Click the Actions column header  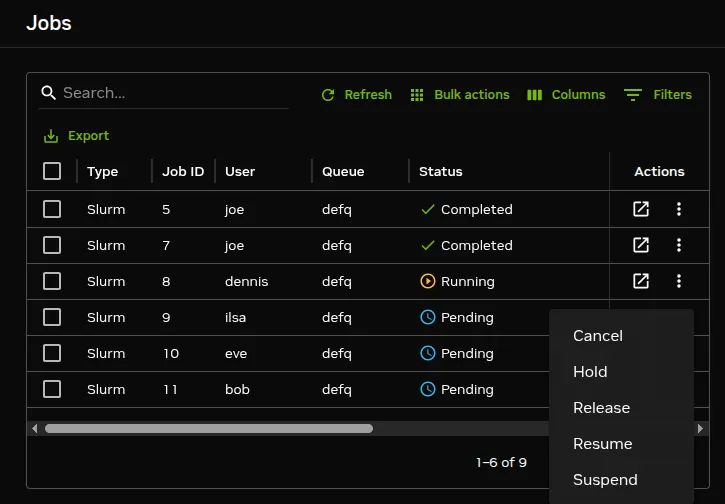coord(659,172)
